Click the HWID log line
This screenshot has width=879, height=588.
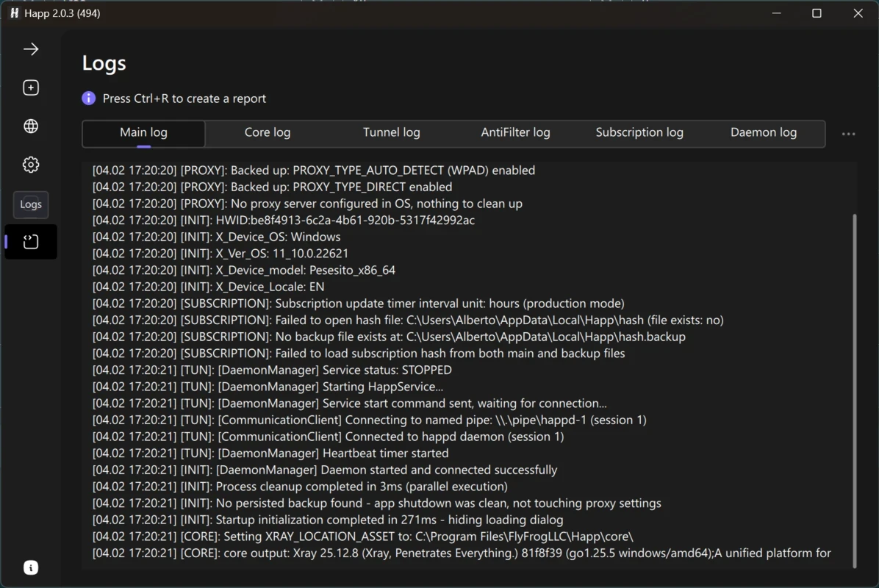coord(284,220)
